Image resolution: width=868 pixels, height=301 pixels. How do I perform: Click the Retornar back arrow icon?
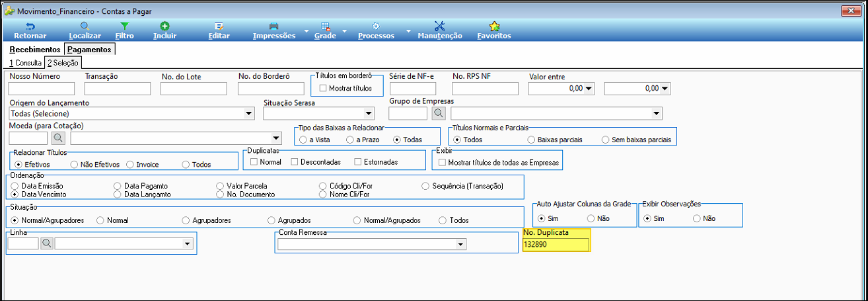(x=30, y=26)
